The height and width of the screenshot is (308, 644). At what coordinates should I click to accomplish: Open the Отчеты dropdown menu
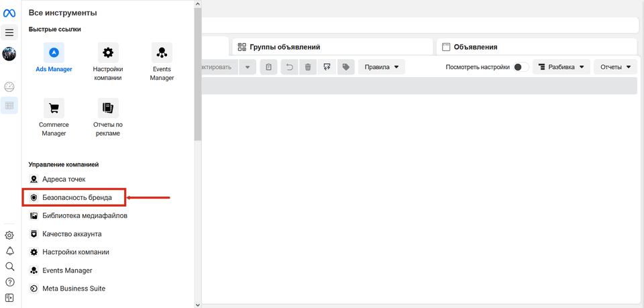pos(615,67)
